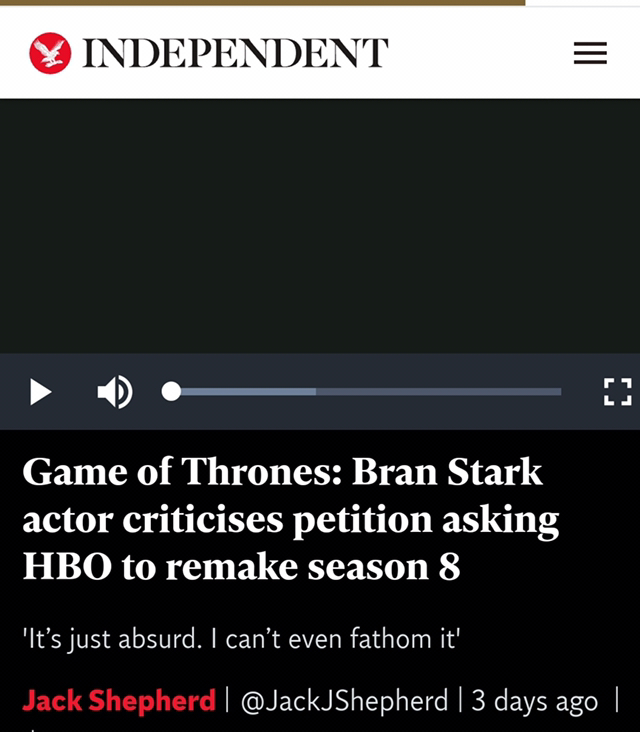
Task: Click the video seek slider handle
Action: (x=171, y=392)
